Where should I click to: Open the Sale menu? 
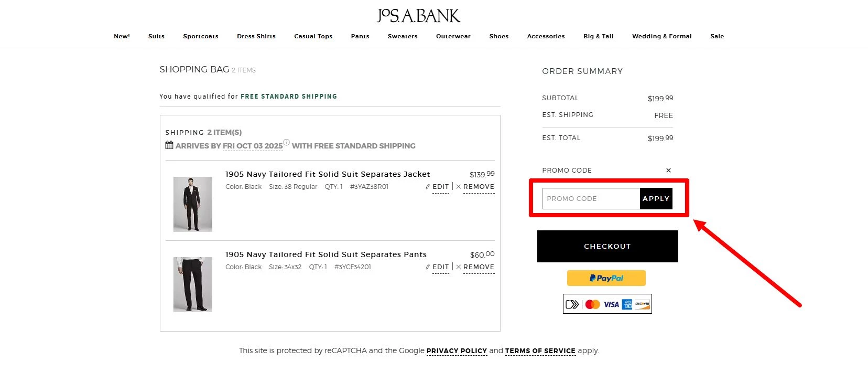pyautogui.click(x=717, y=36)
